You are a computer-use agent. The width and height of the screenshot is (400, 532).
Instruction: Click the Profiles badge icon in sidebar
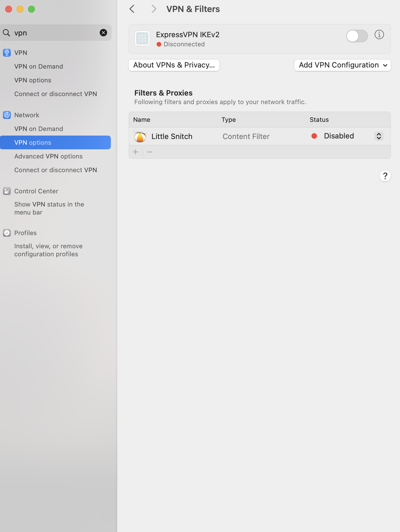7,233
